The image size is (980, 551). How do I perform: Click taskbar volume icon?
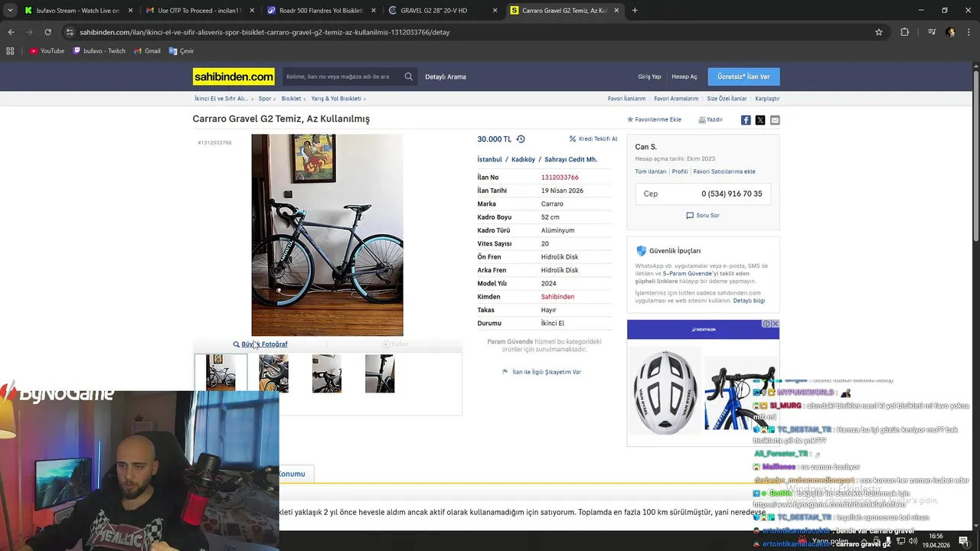(x=913, y=541)
